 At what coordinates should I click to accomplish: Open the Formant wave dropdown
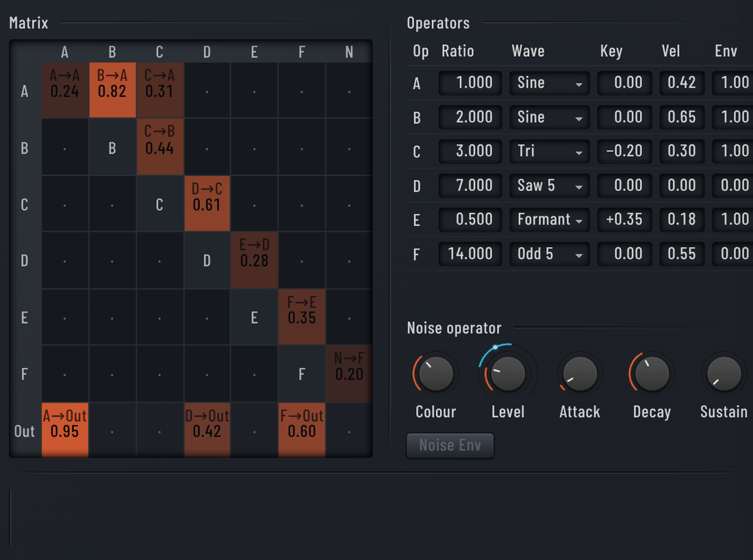[550, 220]
